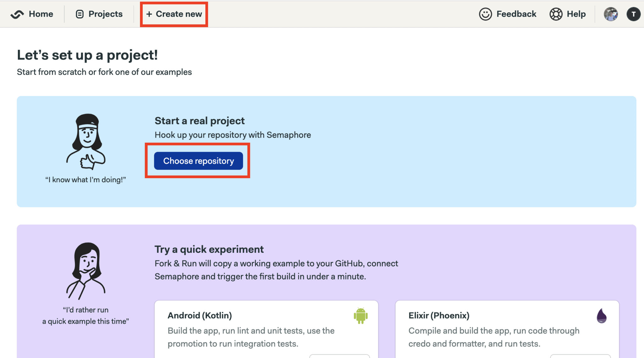Open the Feedback link
The height and width of the screenshot is (358, 644).
(508, 14)
